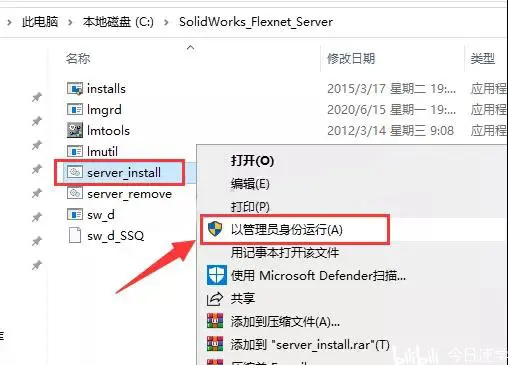508x365 pixels.
Task: Select the sw_d_SSQ blank file icon
Action: 75,235
